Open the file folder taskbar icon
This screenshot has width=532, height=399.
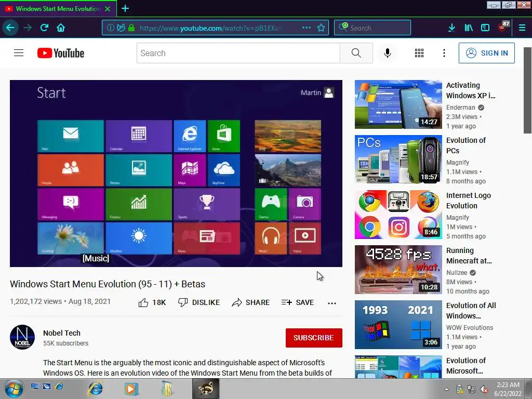tap(167, 389)
